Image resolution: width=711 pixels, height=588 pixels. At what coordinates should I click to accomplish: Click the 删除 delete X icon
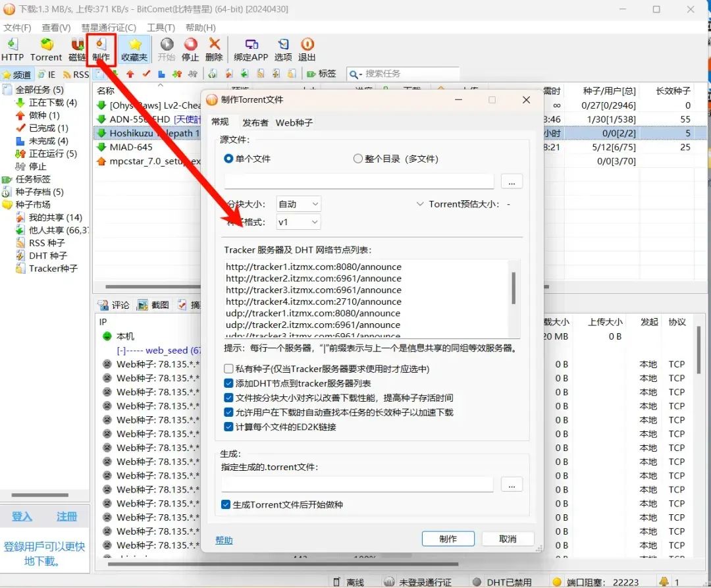[x=214, y=44]
